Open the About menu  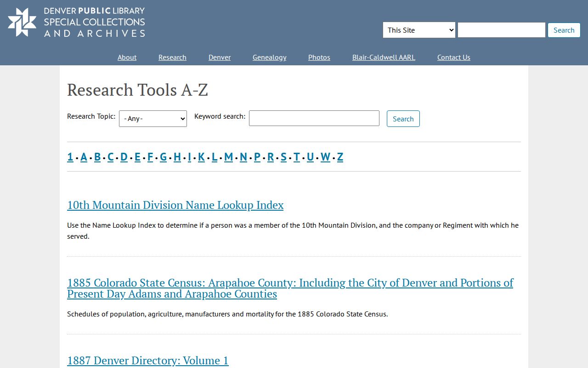click(x=127, y=57)
